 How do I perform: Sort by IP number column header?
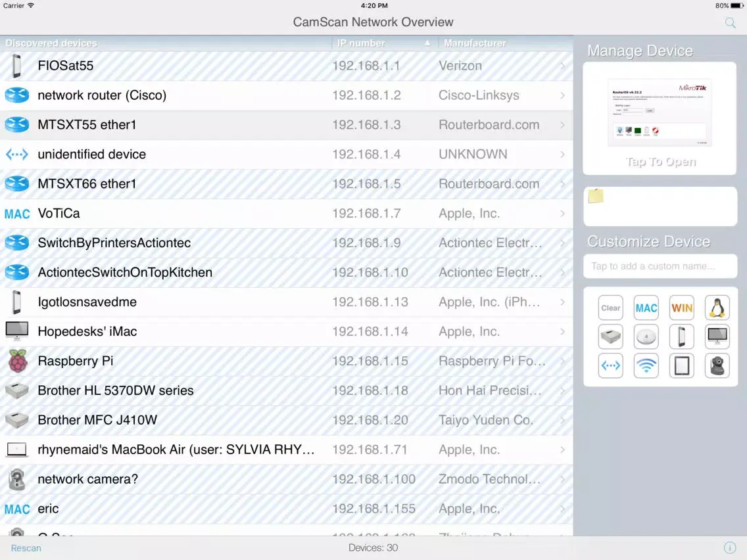tap(360, 43)
